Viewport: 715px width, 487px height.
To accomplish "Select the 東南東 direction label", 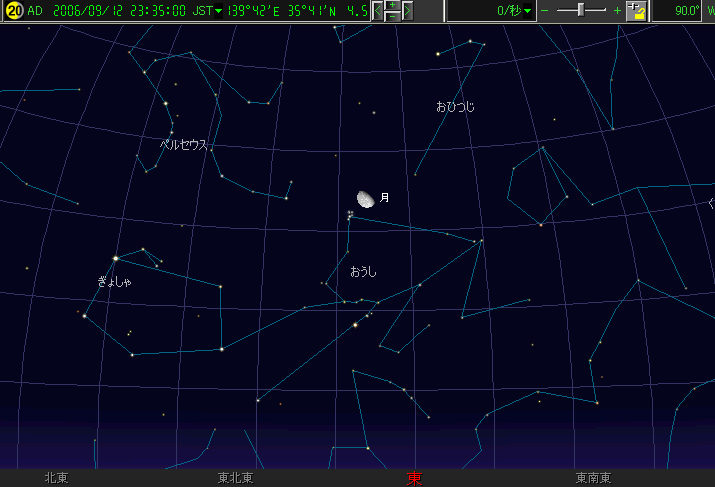I will pyautogui.click(x=594, y=478).
